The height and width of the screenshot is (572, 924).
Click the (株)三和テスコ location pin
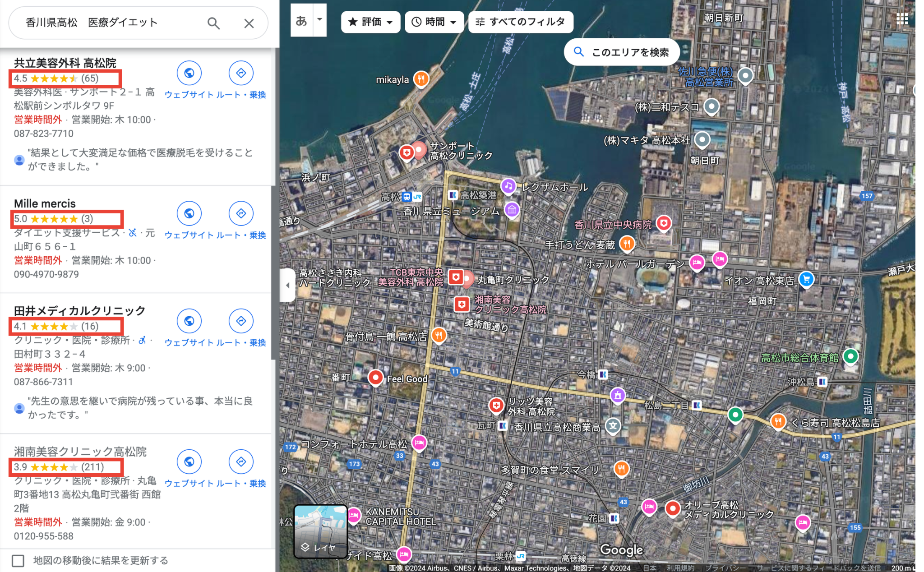coord(711,107)
